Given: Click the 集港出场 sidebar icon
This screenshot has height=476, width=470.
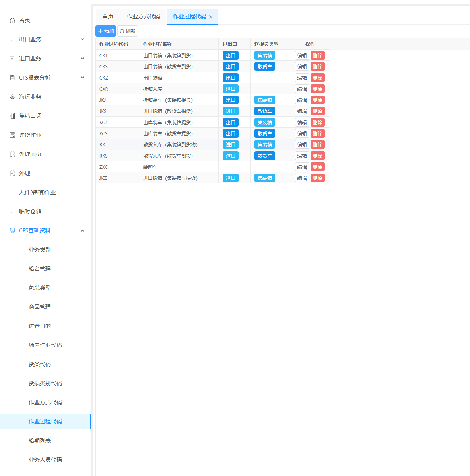Looking at the screenshot, I should [12, 116].
